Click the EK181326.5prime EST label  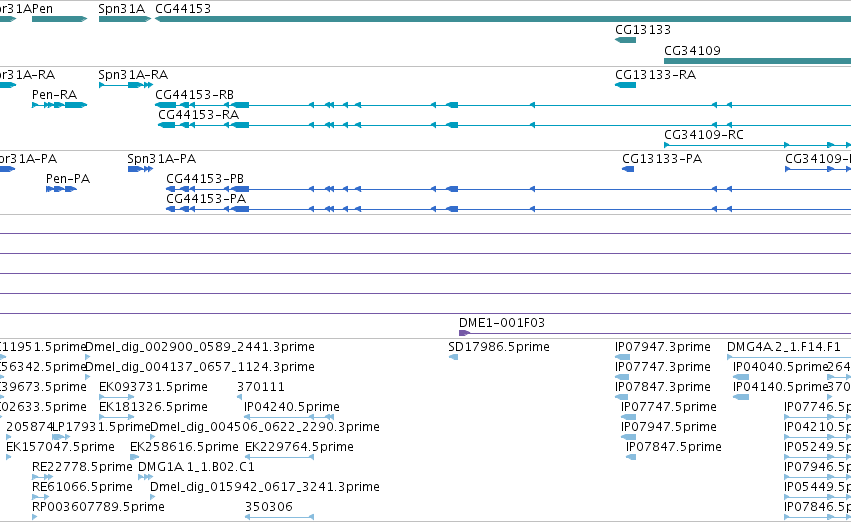tap(154, 407)
